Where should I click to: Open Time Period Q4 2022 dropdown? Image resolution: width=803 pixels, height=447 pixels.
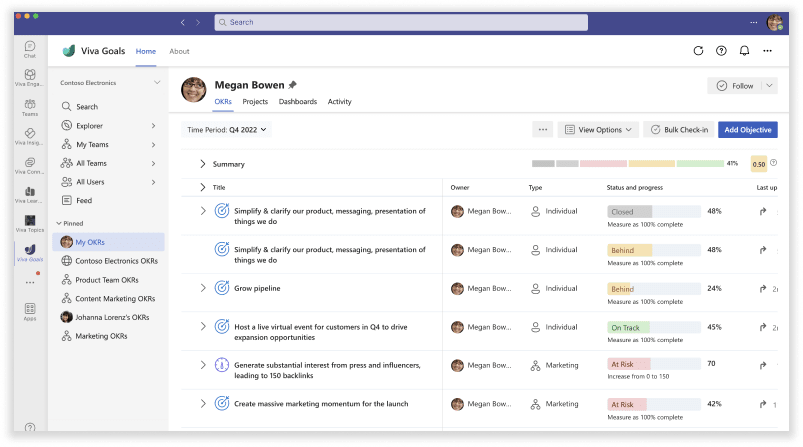pyautogui.click(x=226, y=130)
